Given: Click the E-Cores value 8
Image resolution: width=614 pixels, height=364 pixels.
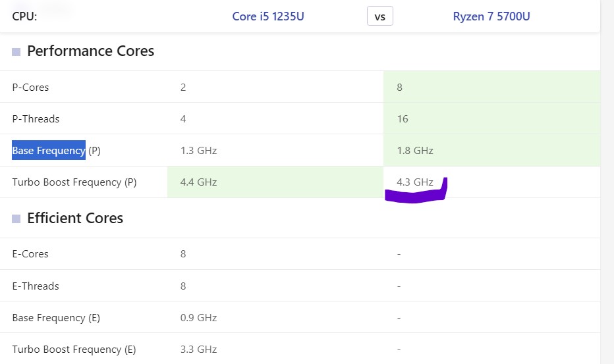Looking at the screenshot, I should point(183,254).
